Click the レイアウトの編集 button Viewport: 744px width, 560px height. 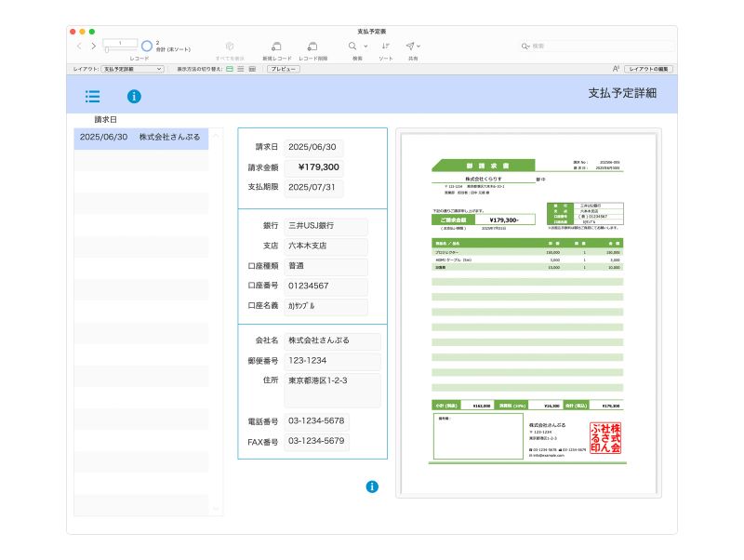coord(648,69)
